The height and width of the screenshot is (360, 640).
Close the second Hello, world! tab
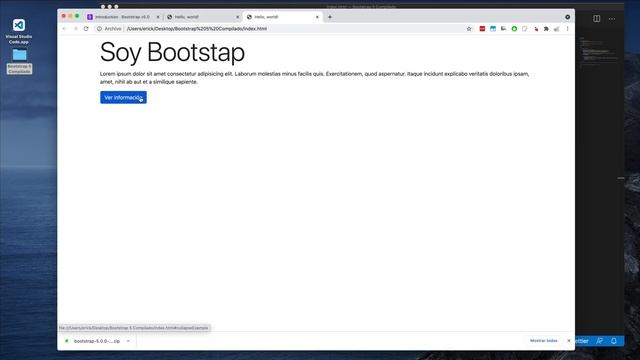[x=238, y=17]
